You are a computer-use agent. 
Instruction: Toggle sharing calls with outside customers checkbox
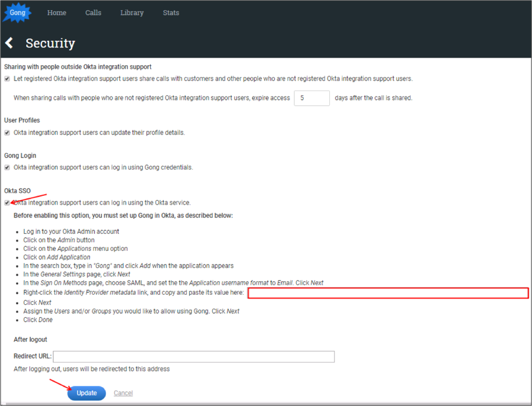click(7, 79)
